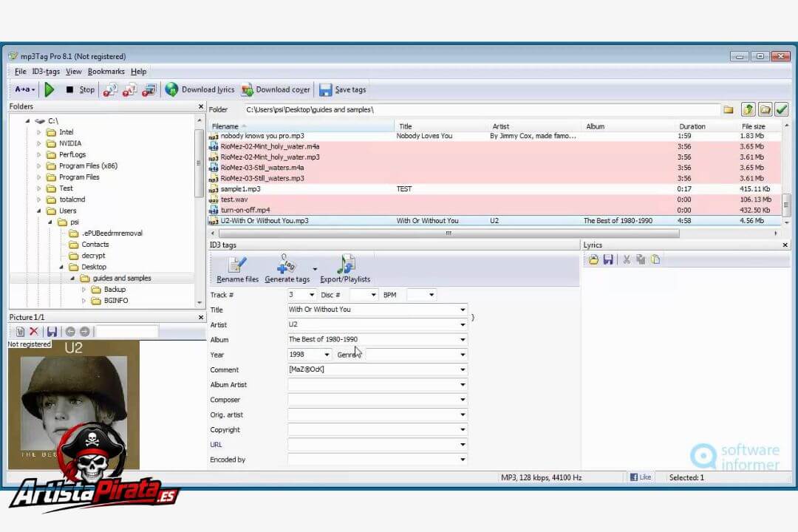Open the BPM dropdown
Screen dimensions: 798x532
(x=432, y=295)
